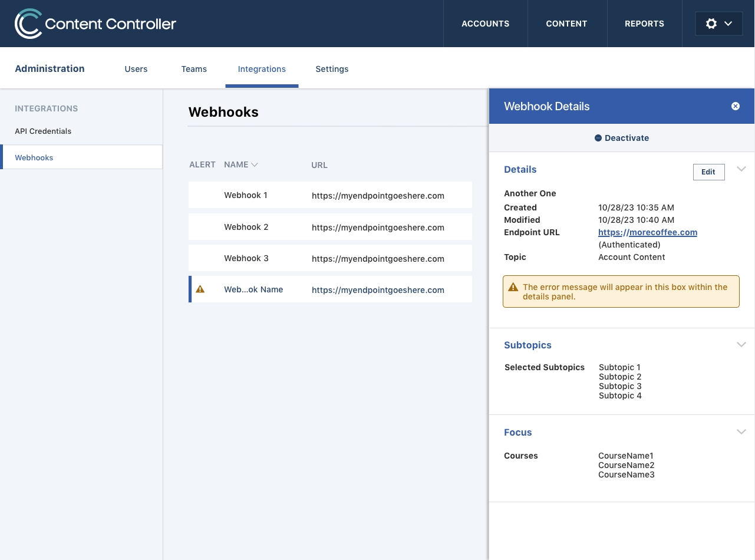Click the warning icon in the error message box
The width and height of the screenshot is (755, 560).
pyautogui.click(x=513, y=287)
